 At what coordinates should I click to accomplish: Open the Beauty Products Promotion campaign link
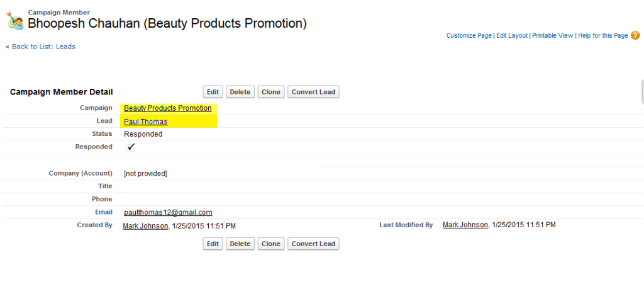click(x=167, y=108)
